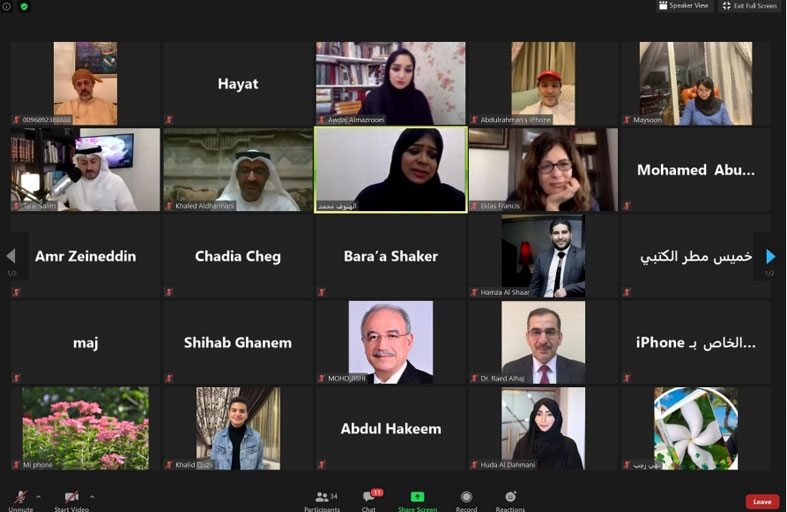Leave the meeting with the red Leave button
The width and height of the screenshot is (787, 512).
[762, 501]
